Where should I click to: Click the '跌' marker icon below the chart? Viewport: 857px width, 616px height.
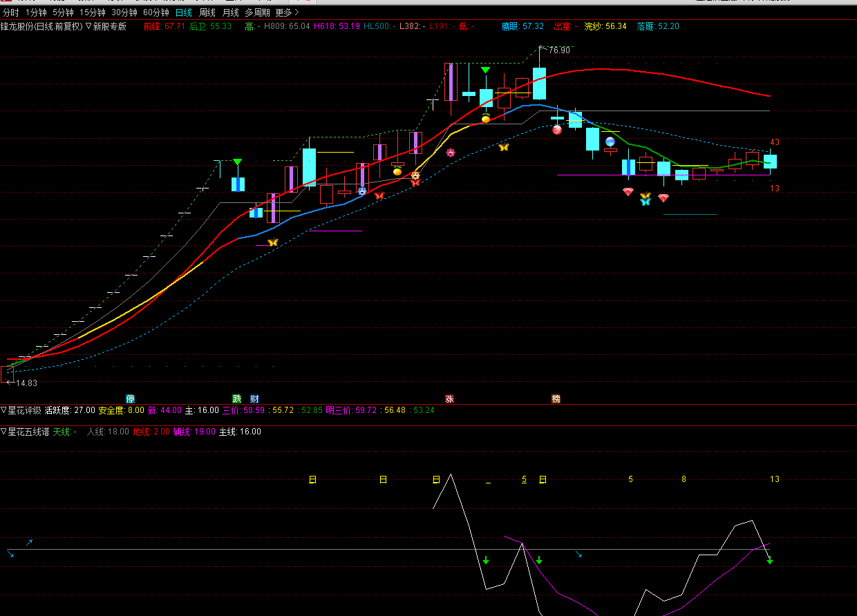click(237, 398)
